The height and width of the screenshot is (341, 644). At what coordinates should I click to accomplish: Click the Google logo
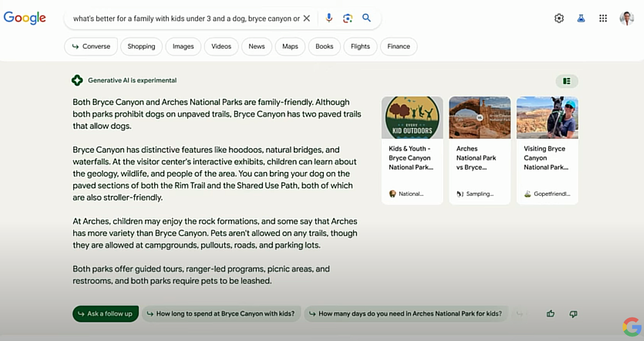tap(24, 18)
